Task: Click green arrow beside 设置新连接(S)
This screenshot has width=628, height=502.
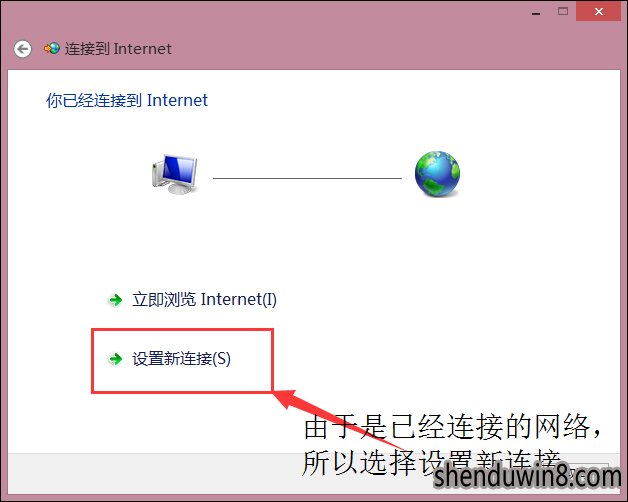Action: pos(116,359)
